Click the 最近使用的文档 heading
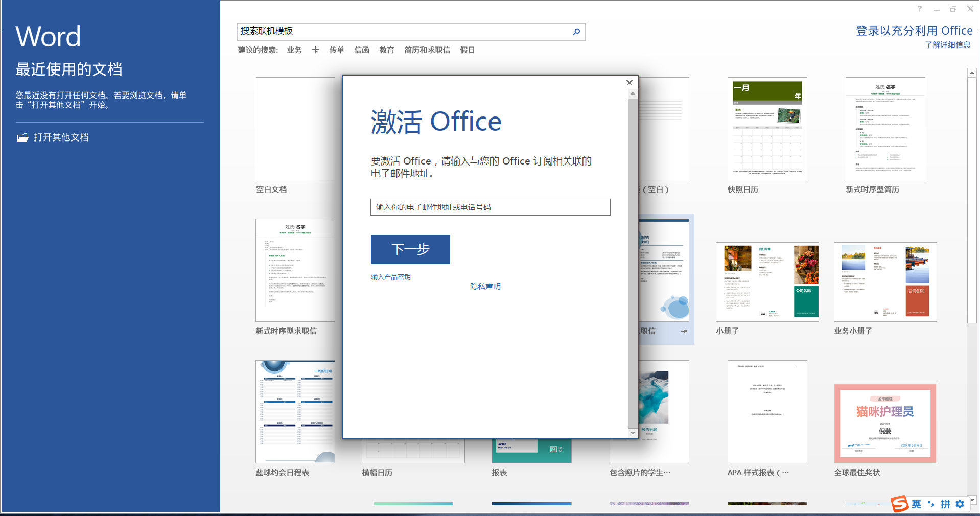Viewport: 980px width, 516px height. tap(69, 69)
